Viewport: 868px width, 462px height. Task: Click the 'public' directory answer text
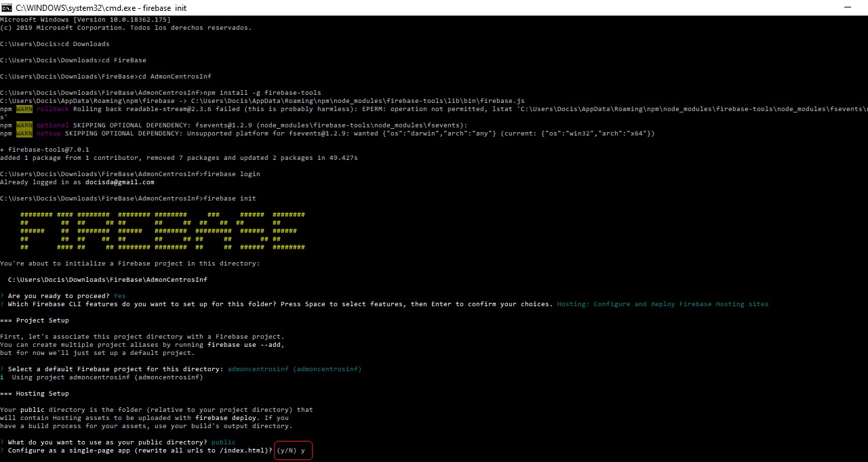tap(223, 442)
